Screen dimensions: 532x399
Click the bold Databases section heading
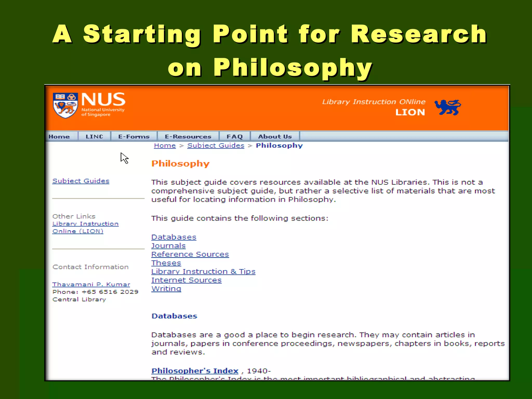174,316
